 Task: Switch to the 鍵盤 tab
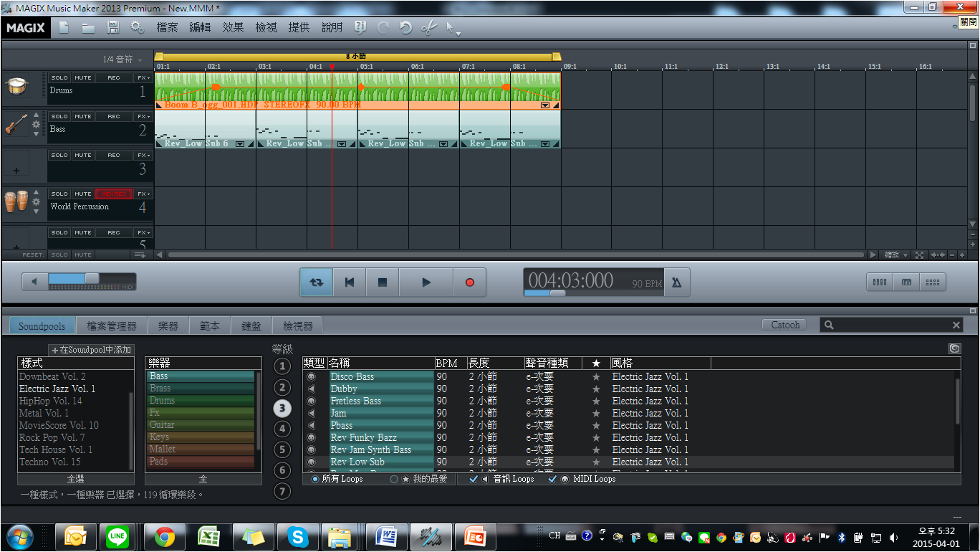click(x=251, y=325)
